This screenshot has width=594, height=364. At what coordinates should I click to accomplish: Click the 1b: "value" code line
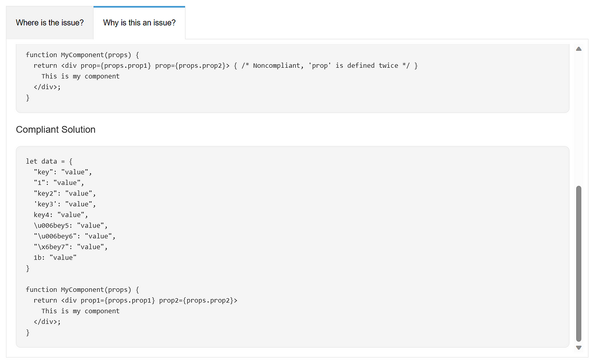pos(55,257)
